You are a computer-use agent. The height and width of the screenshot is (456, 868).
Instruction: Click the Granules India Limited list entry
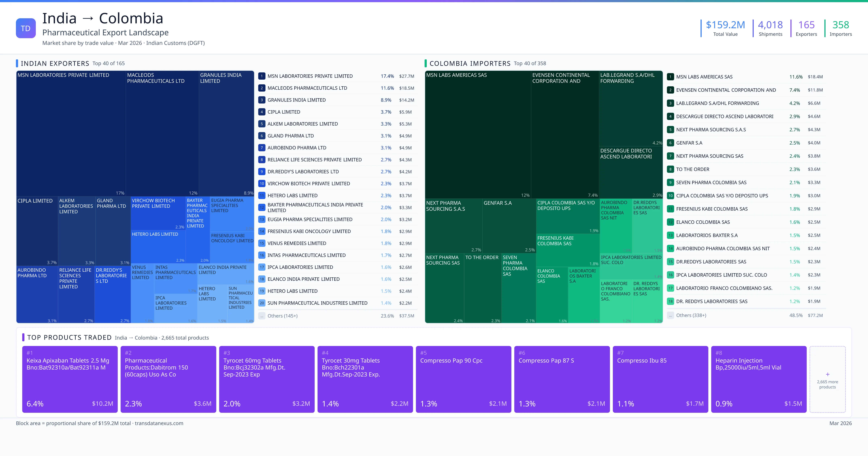(297, 100)
